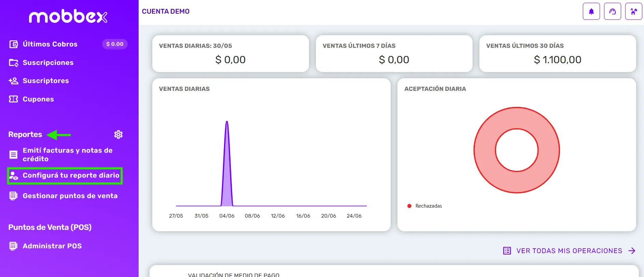Click the 24/06 axis label
Image resolution: width=644 pixels, height=277 pixels.
point(354,216)
